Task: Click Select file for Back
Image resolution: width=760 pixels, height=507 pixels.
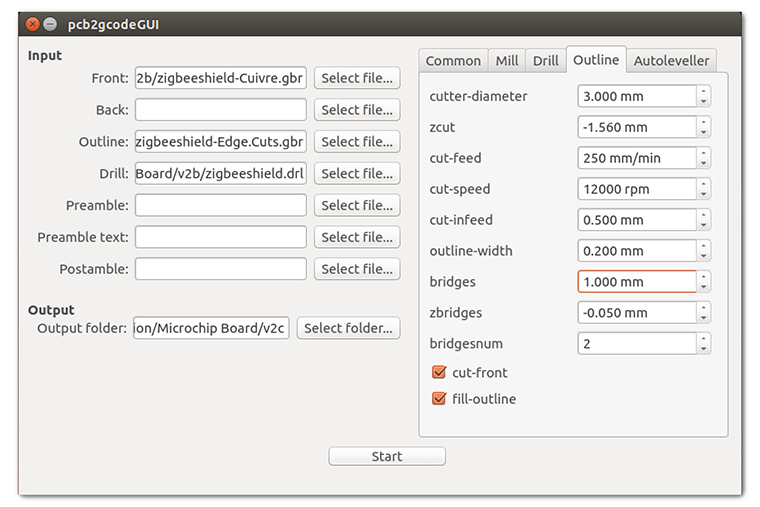Action: [x=357, y=110]
